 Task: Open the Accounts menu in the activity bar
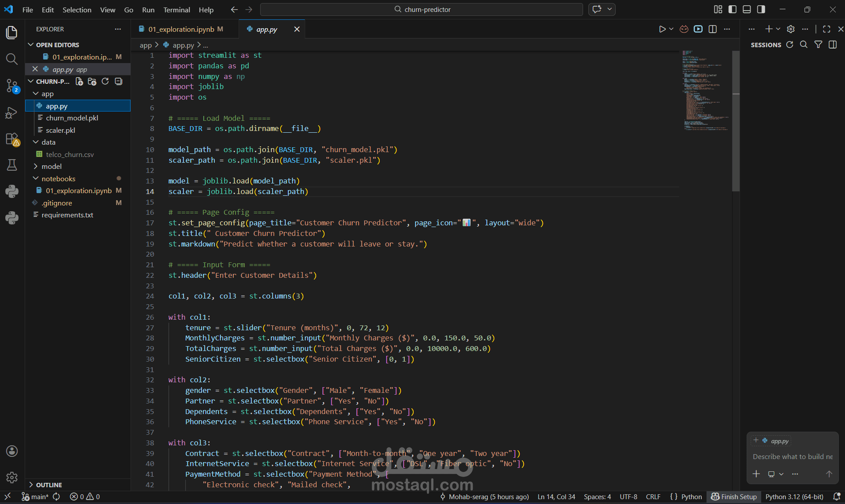coord(12,451)
